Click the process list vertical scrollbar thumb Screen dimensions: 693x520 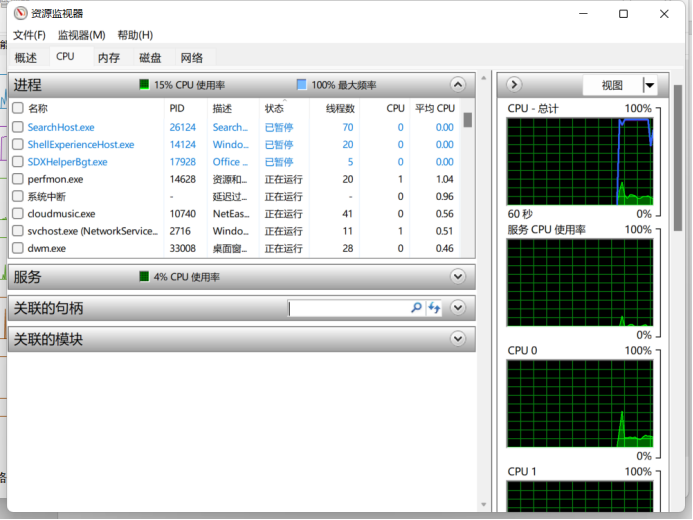468,120
